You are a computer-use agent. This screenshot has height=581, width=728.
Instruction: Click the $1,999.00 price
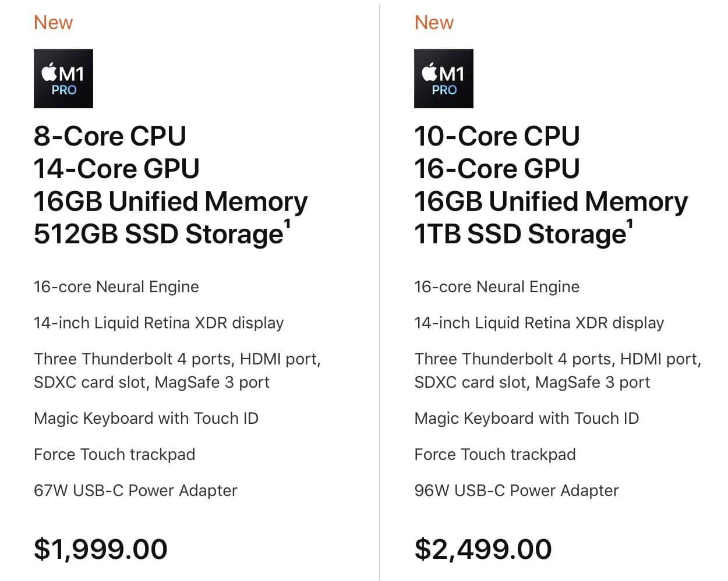pos(101,549)
